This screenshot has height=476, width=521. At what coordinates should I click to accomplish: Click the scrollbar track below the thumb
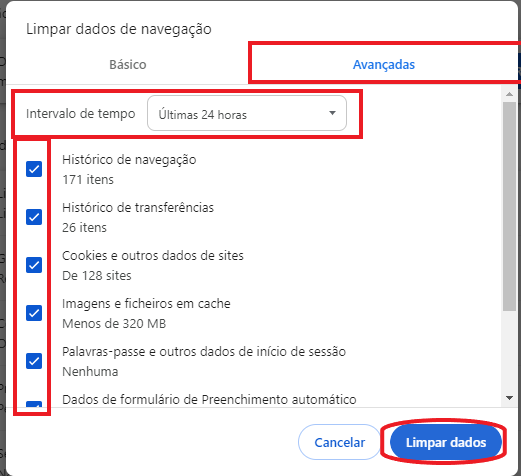point(509,352)
